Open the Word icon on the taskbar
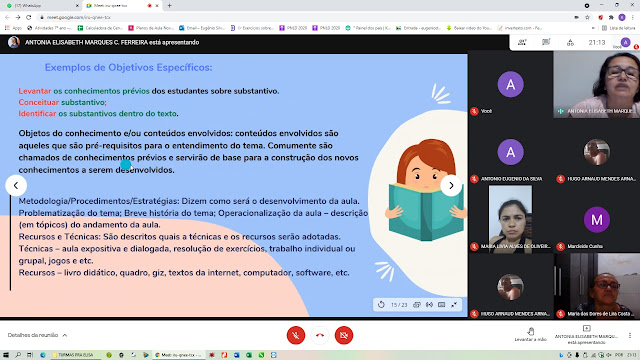 coord(236,355)
